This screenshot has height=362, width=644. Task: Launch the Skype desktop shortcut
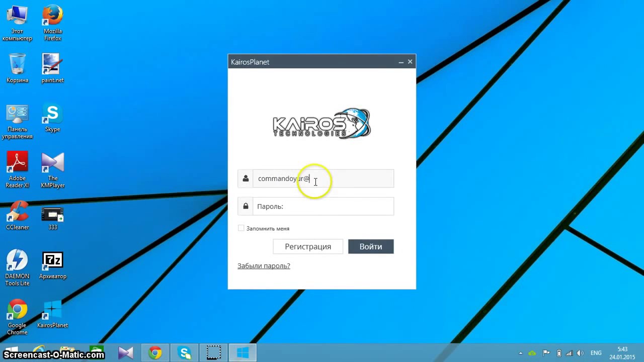[x=52, y=118]
